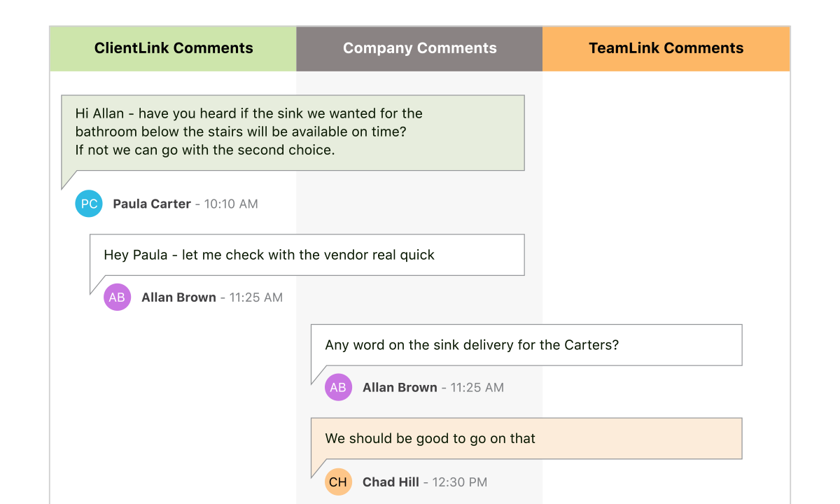Image resolution: width=840 pixels, height=504 pixels.
Task: Click the 11:25 AM timestamp on the vendor reply
Action: click(256, 297)
